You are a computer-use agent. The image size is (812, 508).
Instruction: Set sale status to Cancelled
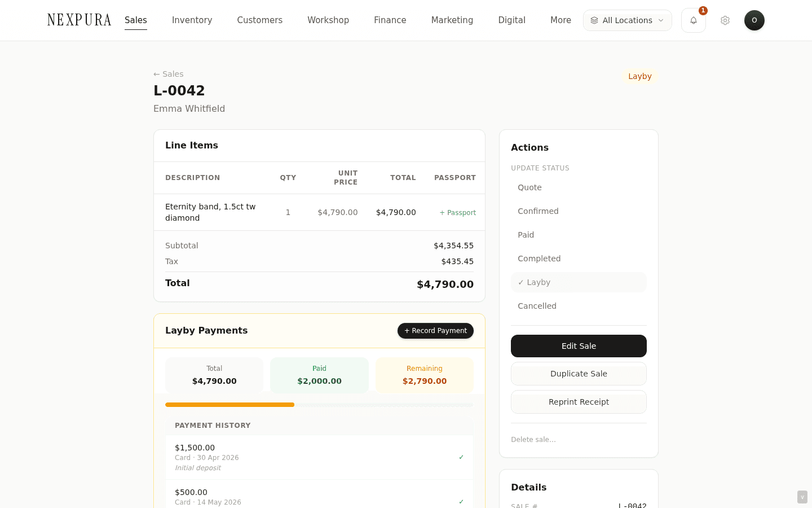[579, 306]
